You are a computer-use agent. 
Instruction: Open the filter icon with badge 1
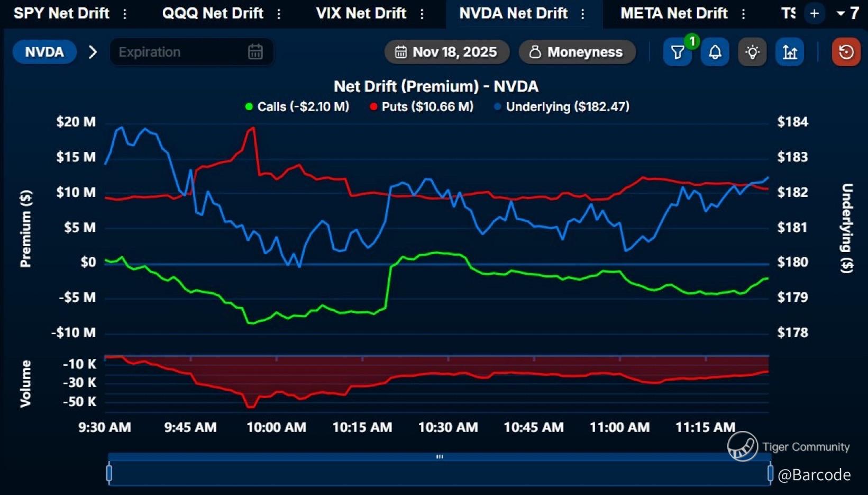tap(678, 52)
